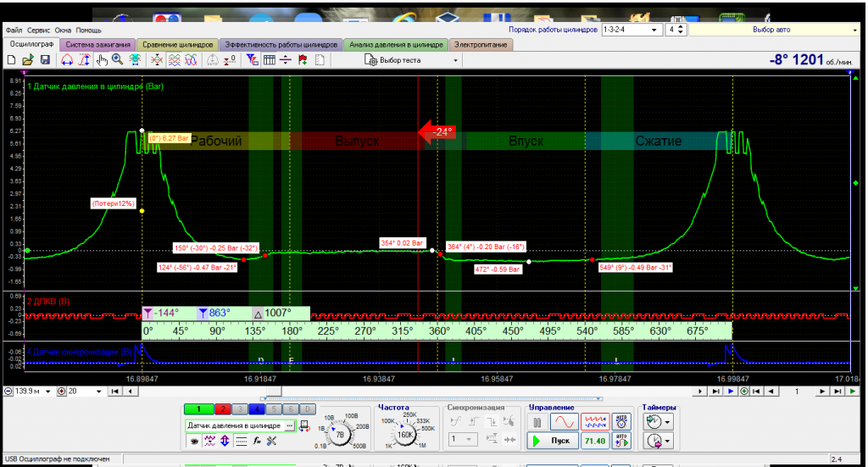Open the Окна menu
The height and width of the screenshot is (467, 868).
(63, 30)
